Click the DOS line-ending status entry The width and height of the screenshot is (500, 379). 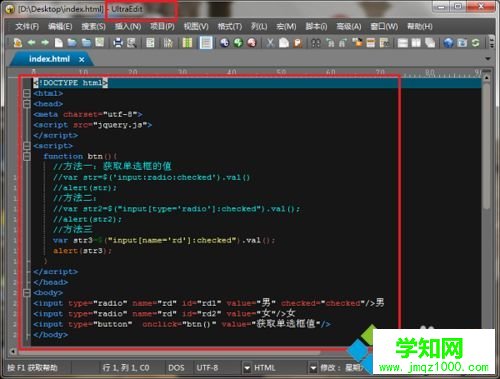tap(176, 368)
